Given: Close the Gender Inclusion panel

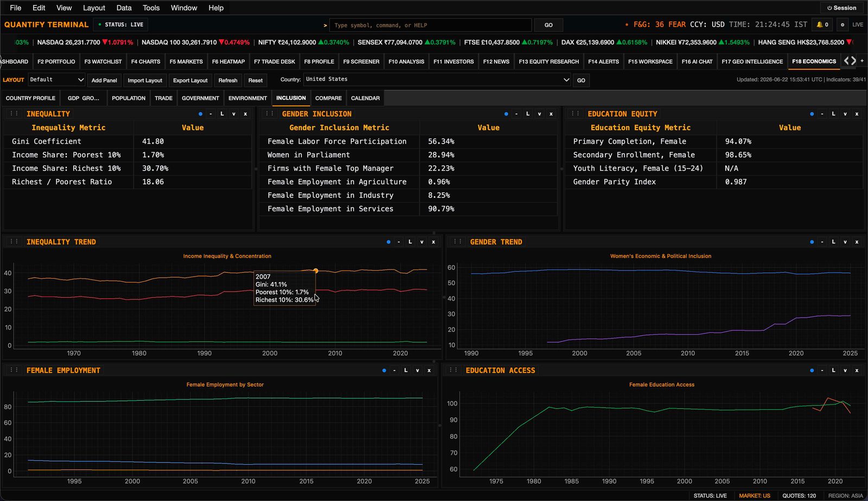Looking at the screenshot, I should 551,114.
